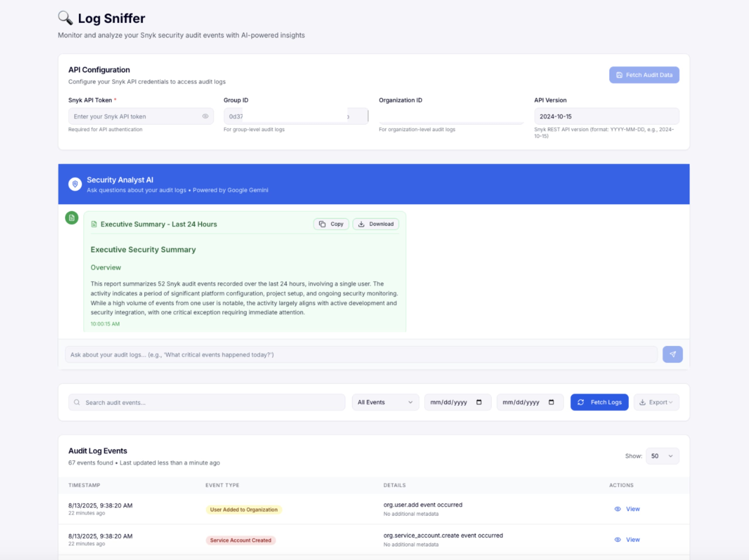Click the magnifying glass Log Sniffer logo

pyautogui.click(x=65, y=18)
